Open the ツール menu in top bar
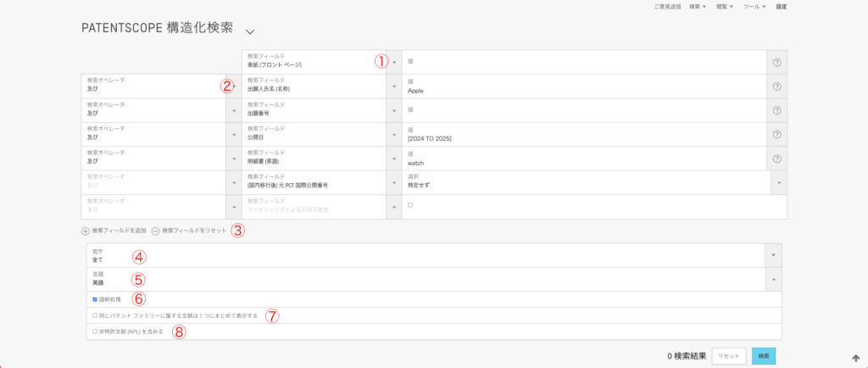Screen dimensions: 868x368 click(x=754, y=7)
